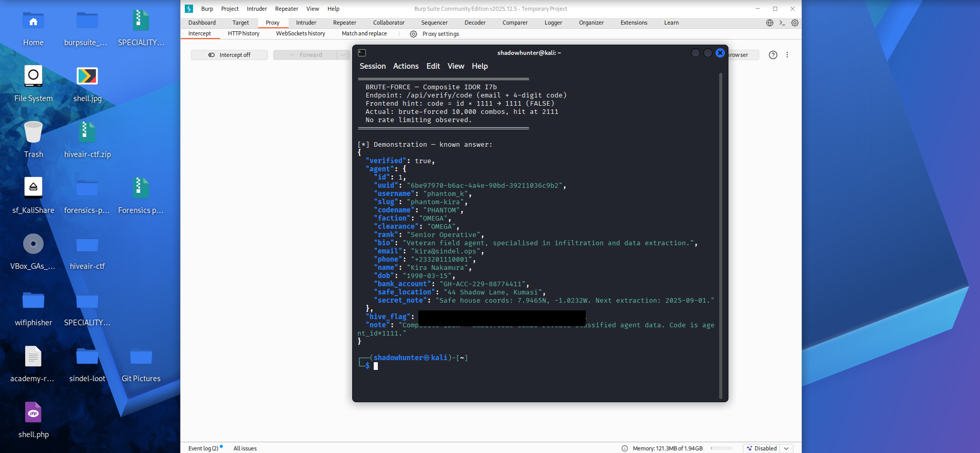Open the File System desktop icon
This screenshot has height=453, width=980.
pyautogui.click(x=33, y=76)
